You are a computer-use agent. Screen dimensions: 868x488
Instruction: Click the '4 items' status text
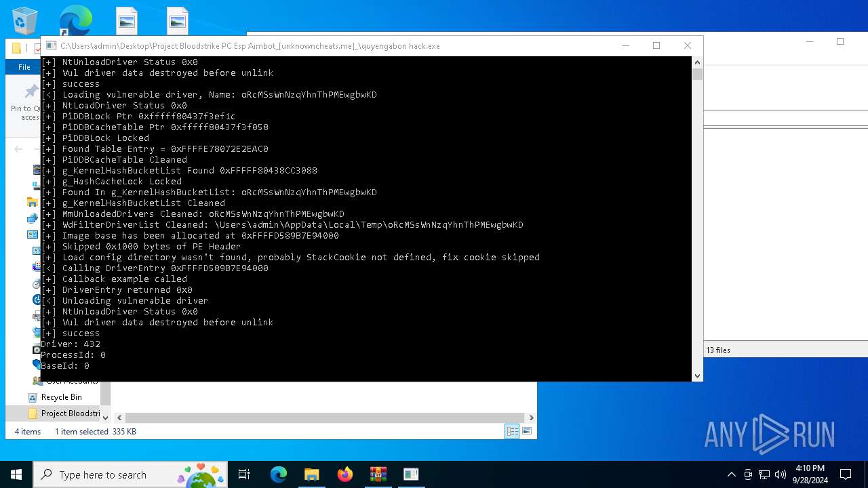(28, 432)
